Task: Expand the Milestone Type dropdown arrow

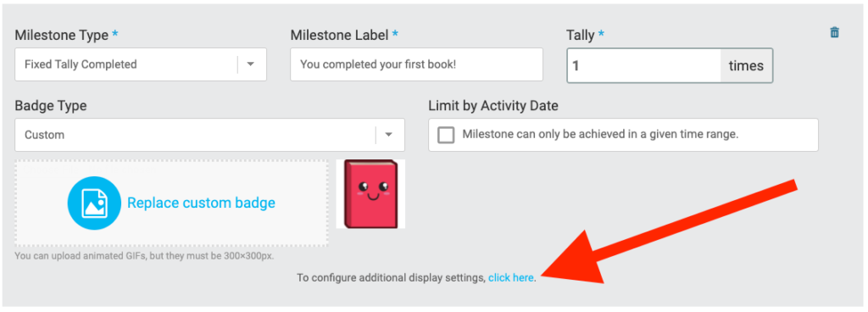Action: pos(250,64)
